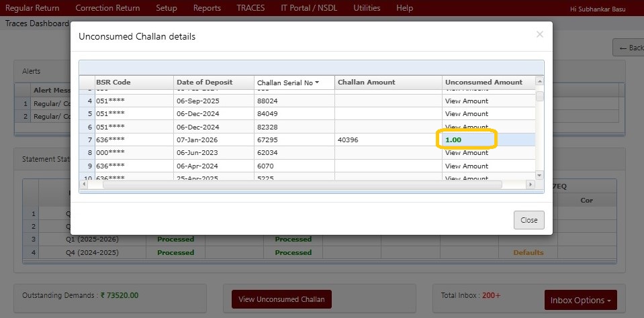Click the horizontal scrollbar left arrow in challan table
The width and height of the screenshot is (644, 318).
(x=84, y=184)
